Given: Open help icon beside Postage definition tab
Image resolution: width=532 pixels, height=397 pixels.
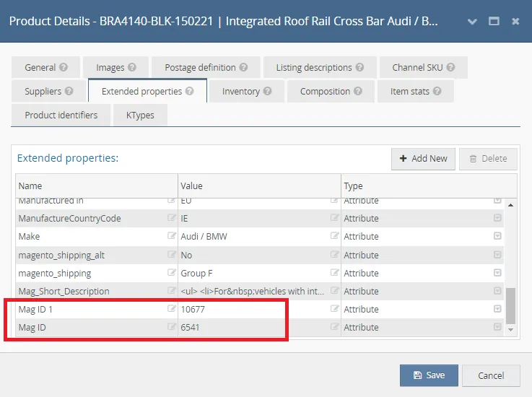Looking at the screenshot, I should point(243,67).
